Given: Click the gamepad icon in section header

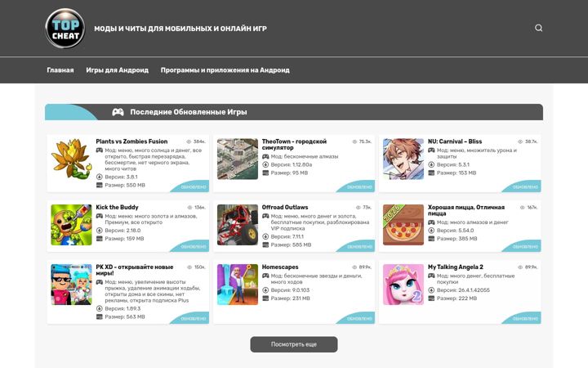Looking at the screenshot, I should click(x=118, y=112).
